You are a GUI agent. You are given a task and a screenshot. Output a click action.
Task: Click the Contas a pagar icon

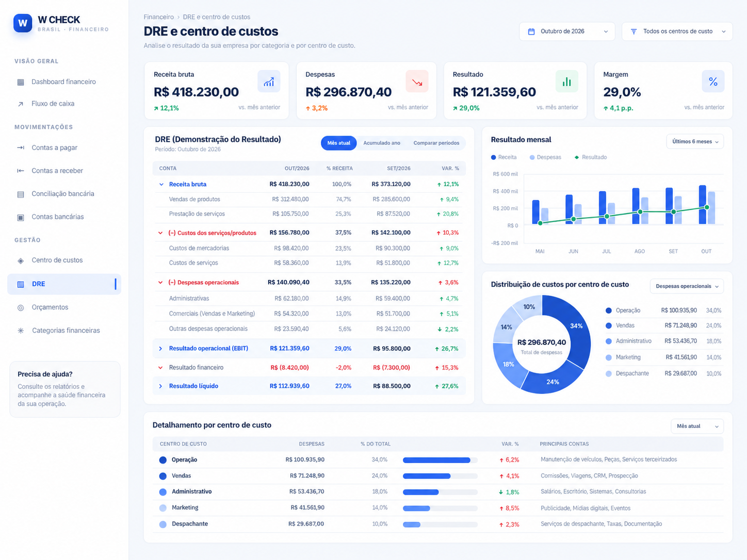(21, 147)
